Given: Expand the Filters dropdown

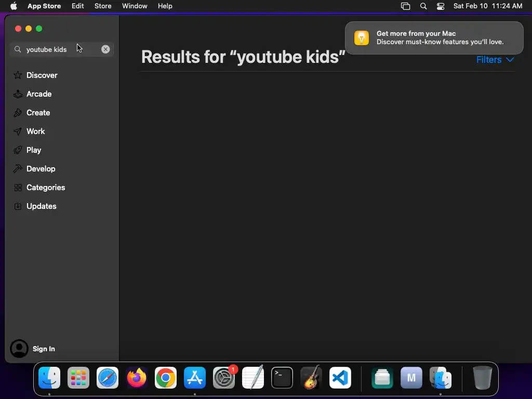Looking at the screenshot, I should point(495,60).
